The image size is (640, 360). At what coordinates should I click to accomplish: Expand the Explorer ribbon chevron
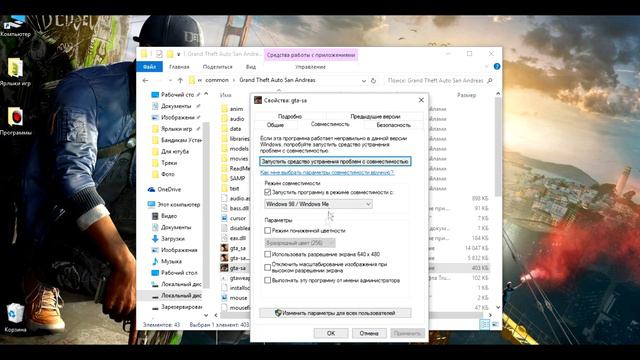click(x=486, y=67)
